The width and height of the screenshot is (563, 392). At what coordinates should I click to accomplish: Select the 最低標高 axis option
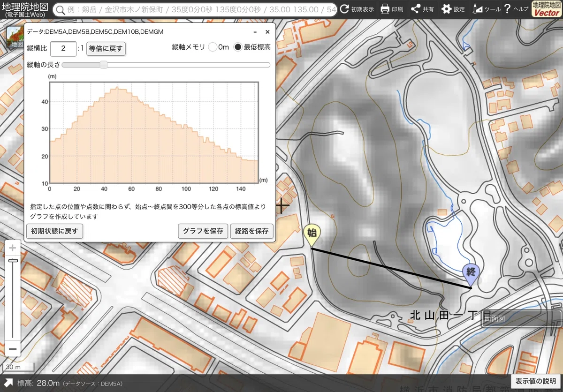(238, 47)
